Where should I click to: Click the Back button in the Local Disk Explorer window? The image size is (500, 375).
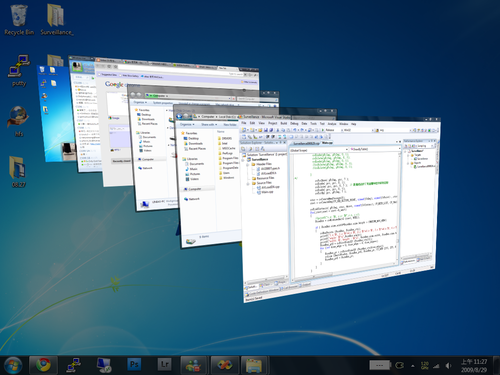(x=179, y=116)
